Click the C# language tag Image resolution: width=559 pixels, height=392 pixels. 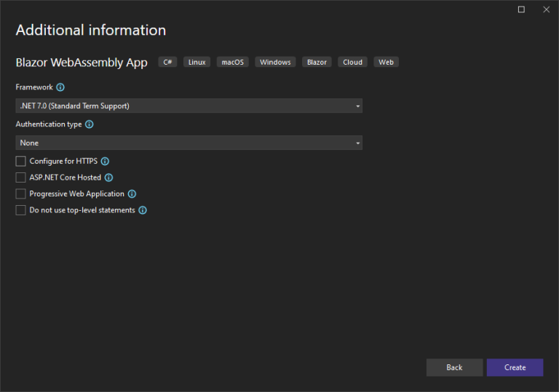pos(167,63)
